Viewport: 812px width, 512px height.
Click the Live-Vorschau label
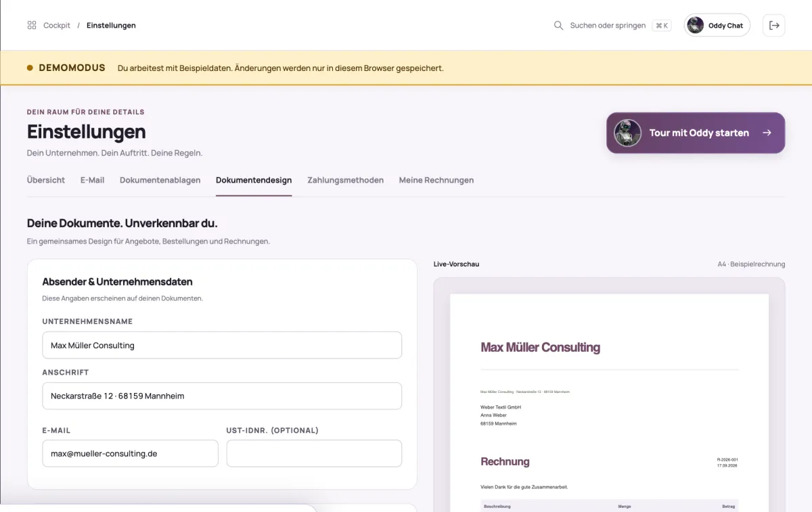pyautogui.click(x=456, y=264)
